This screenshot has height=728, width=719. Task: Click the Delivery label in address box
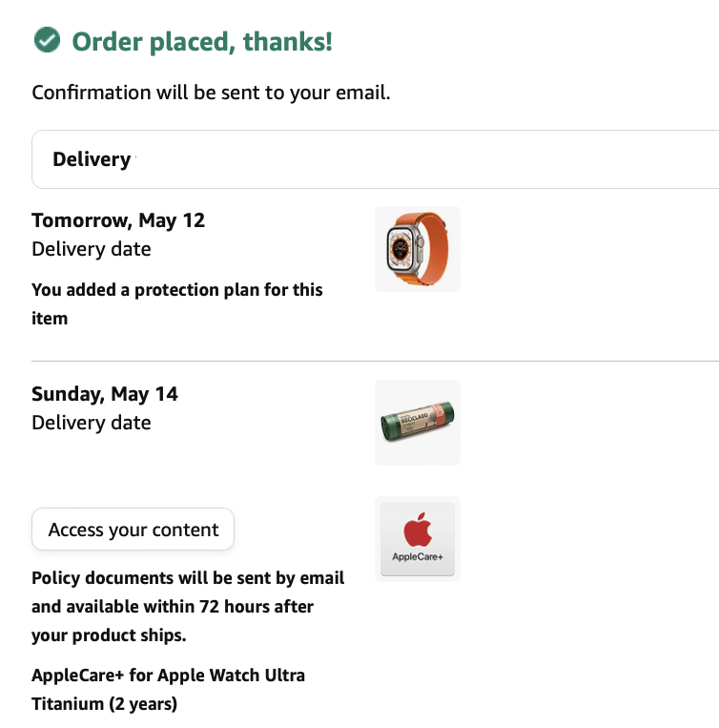tap(92, 159)
